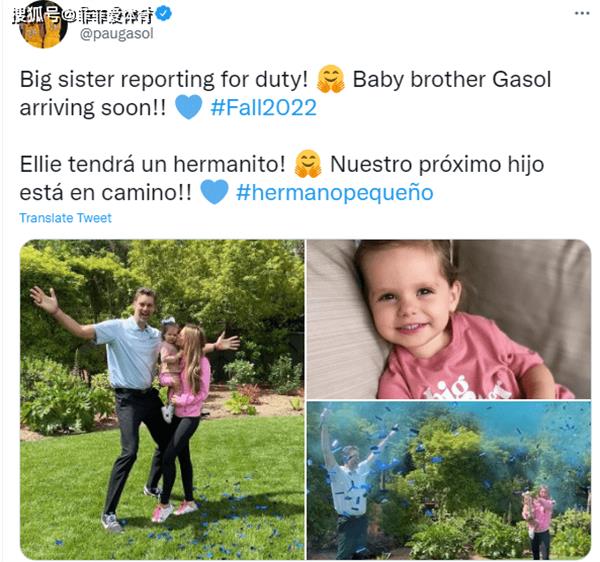This screenshot has width=600, height=562.
Task: Click the account display name at top
Action: tap(83, 16)
